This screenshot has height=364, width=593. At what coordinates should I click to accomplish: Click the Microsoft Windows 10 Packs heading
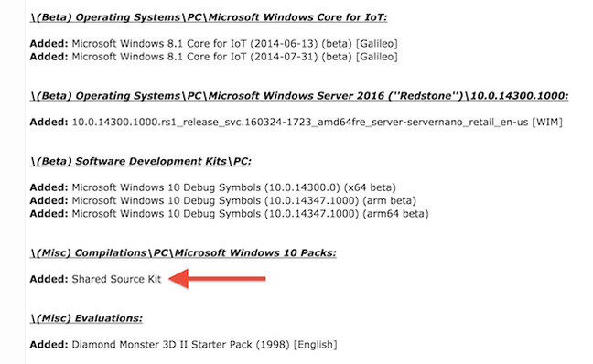(x=183, y=252)
